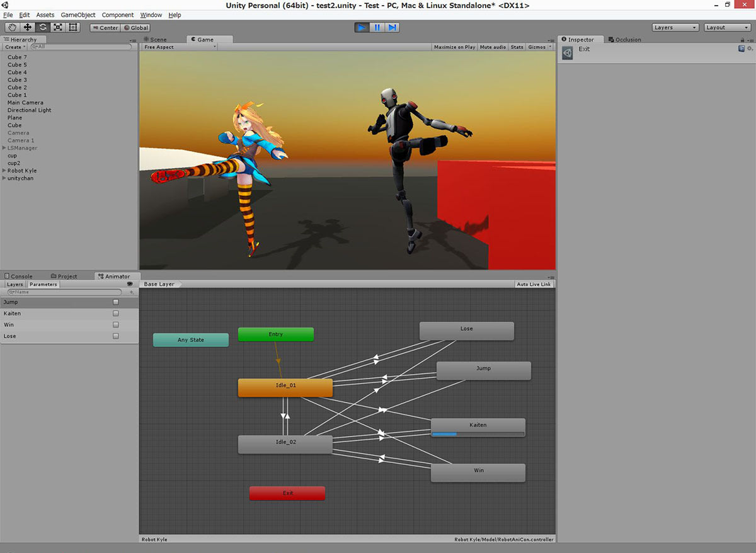
Task: Select the Scale tool in the toolbar
Action: coord(58,27)
